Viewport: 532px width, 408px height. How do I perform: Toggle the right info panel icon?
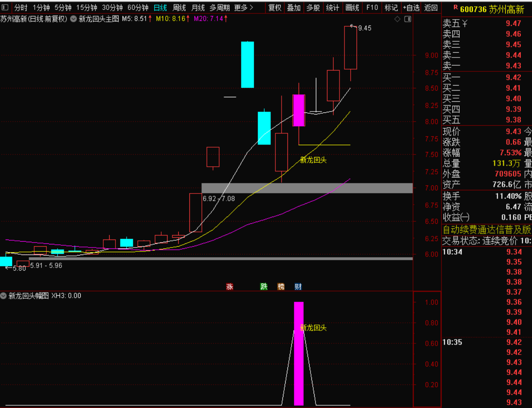(408, 19)
